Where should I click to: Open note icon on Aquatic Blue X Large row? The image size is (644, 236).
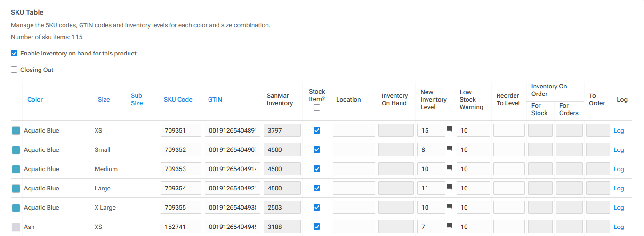pyautogui.click(x=450, y=206)
